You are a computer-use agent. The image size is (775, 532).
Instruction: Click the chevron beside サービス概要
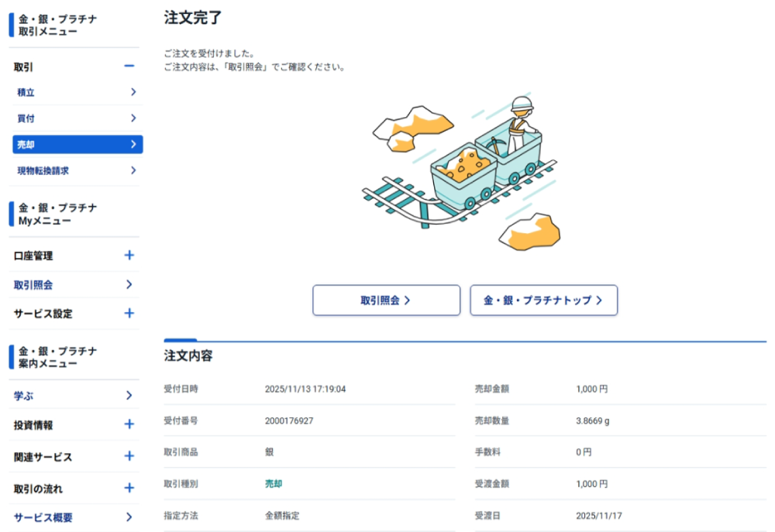129,517
